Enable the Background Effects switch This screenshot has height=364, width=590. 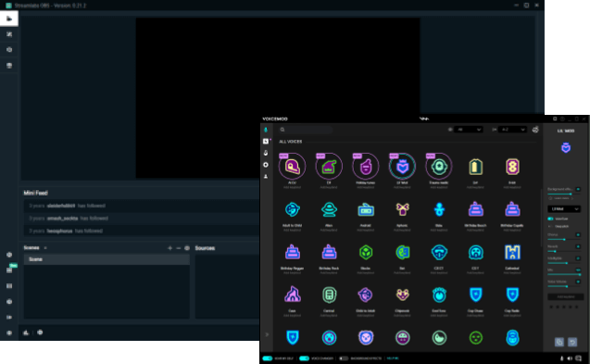pos(344,358)
